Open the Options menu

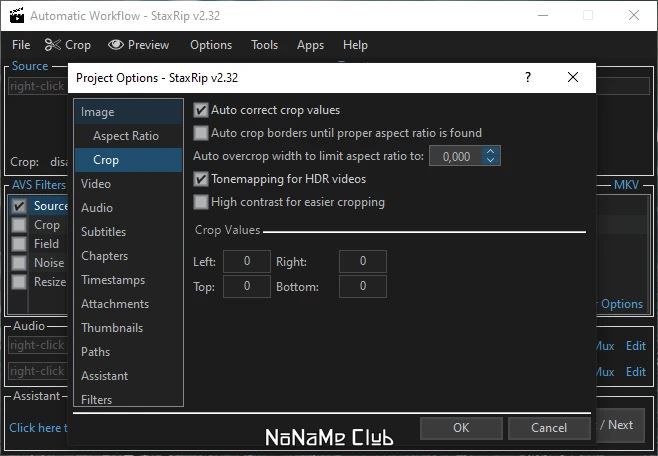tap(211, 45)
